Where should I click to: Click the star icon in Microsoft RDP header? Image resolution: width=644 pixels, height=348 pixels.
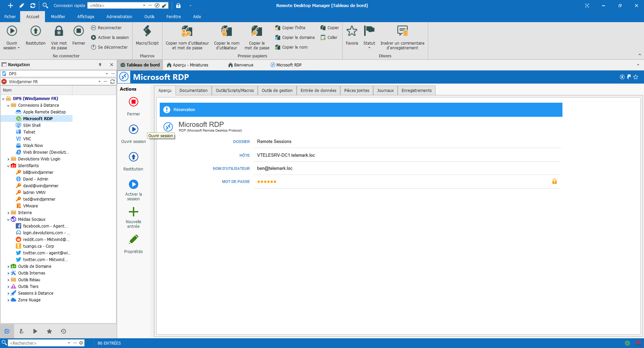click(636, 77)
